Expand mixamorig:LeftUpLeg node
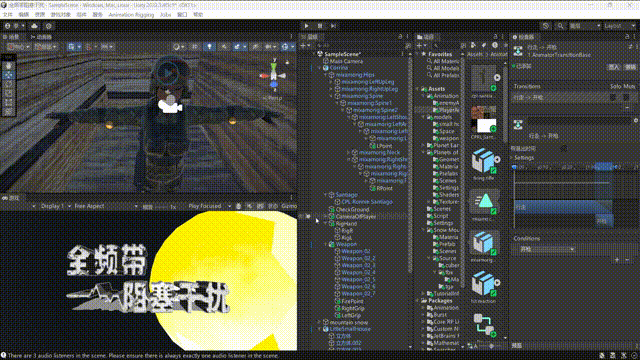The height and width of the screenshot is (360, 640). (331, 82)
